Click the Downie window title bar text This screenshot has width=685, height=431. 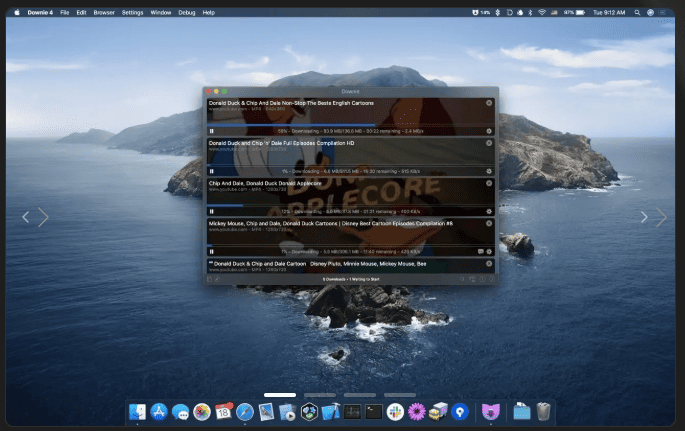point(350,91)
